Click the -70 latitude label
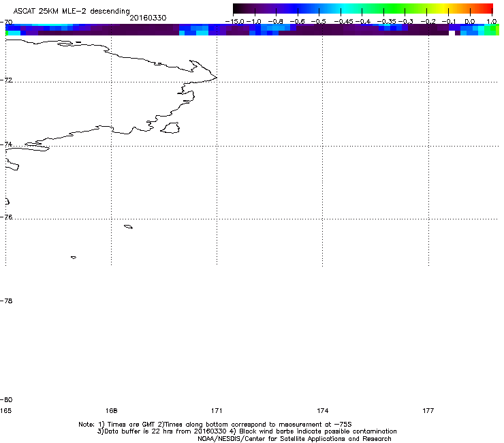The width and height of the screenshot is (504, 443). point(6,22)
